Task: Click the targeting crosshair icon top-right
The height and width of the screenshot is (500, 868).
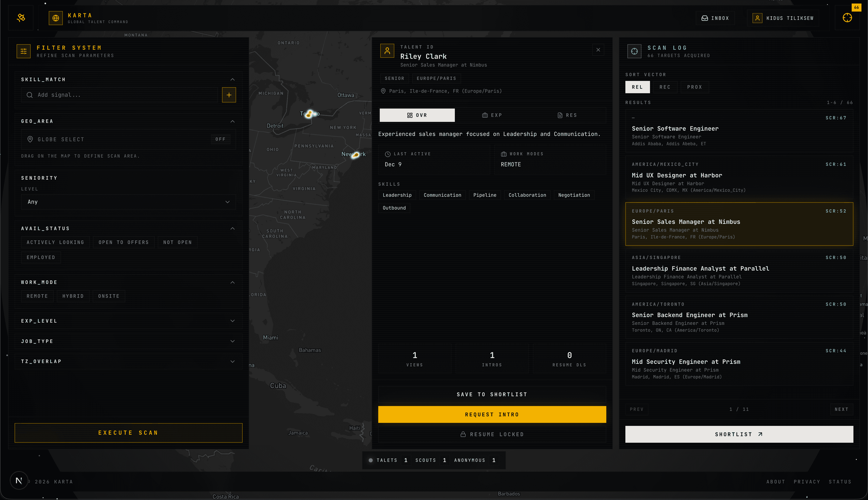Action: point(847,18)
